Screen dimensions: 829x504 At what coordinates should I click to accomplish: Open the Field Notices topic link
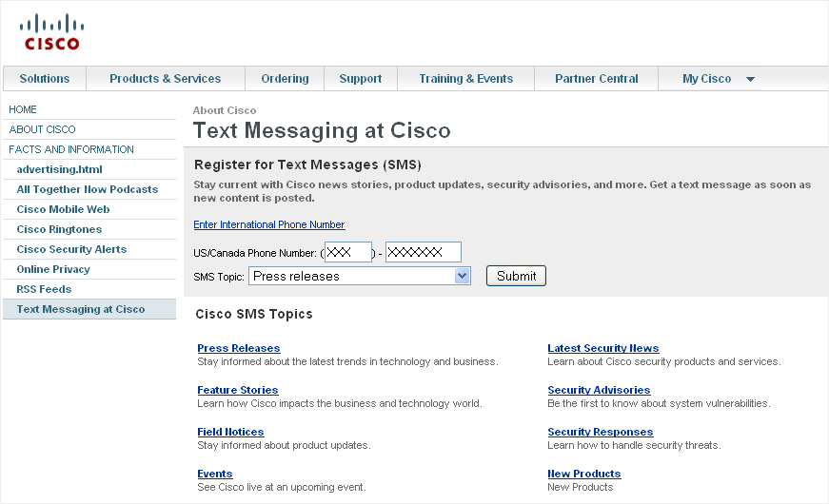click(x=230, y=432)
